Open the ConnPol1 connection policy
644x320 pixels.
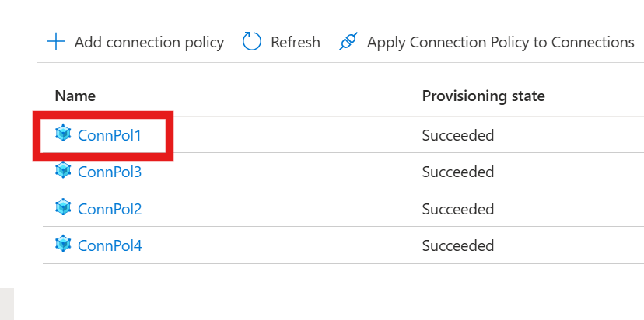pos(109,135)
